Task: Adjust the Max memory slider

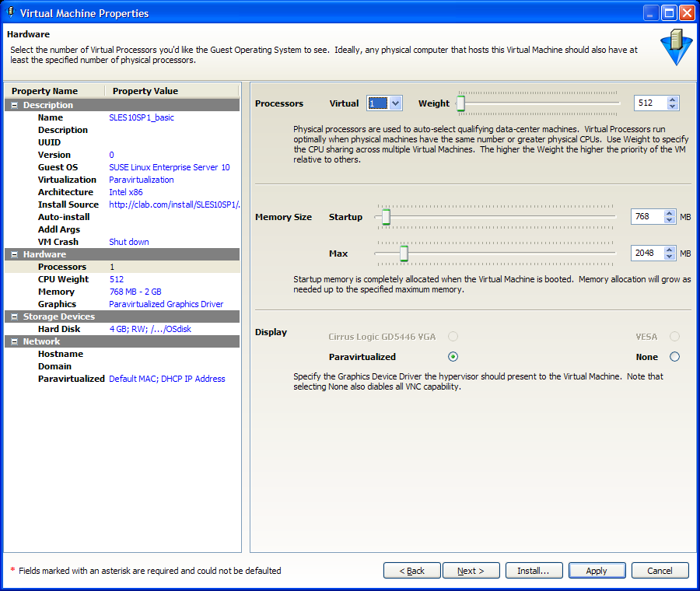Action: [403, 254]
